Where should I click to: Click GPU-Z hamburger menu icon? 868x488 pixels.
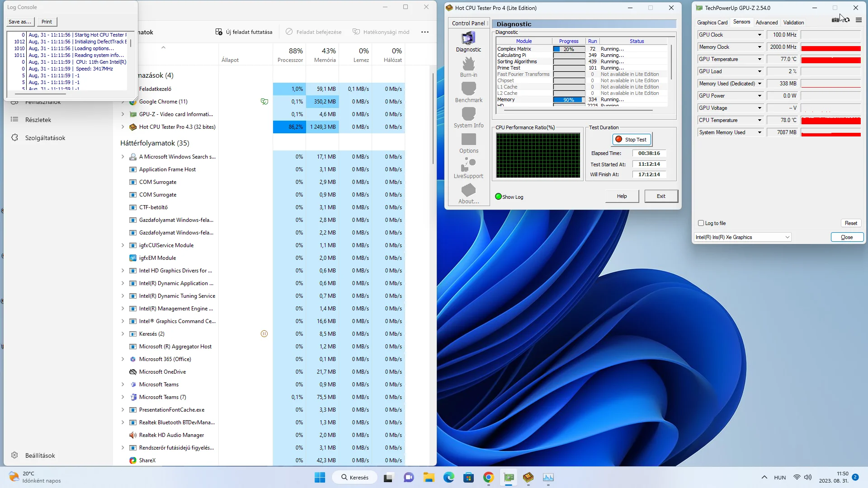click(859, 20)
